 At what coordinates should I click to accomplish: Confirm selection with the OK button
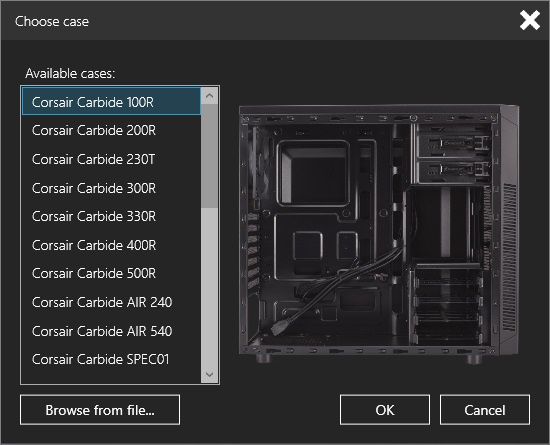click(385, 410)
